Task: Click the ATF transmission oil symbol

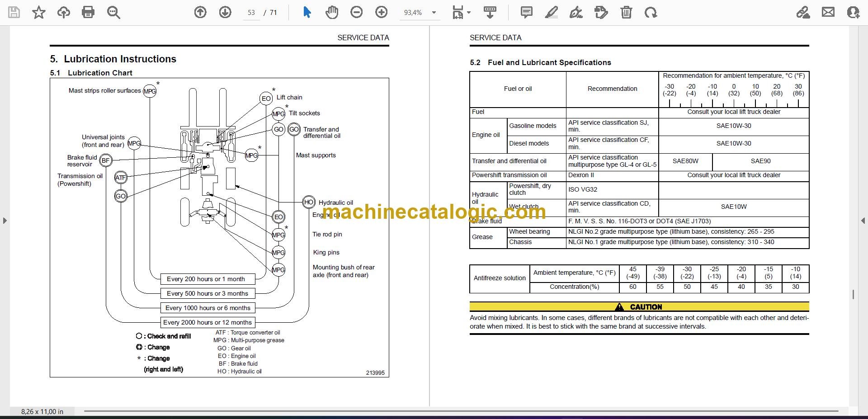Action: point(121,178)
